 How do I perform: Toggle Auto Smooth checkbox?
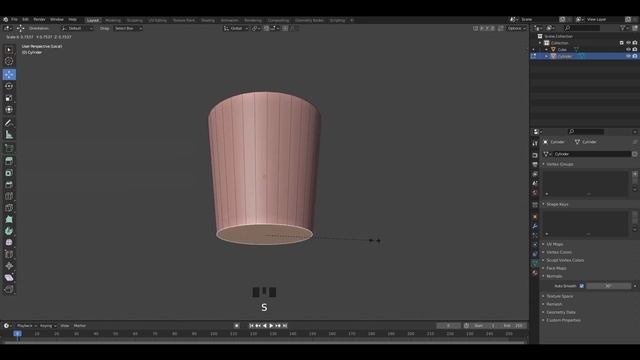coord(582,286)
